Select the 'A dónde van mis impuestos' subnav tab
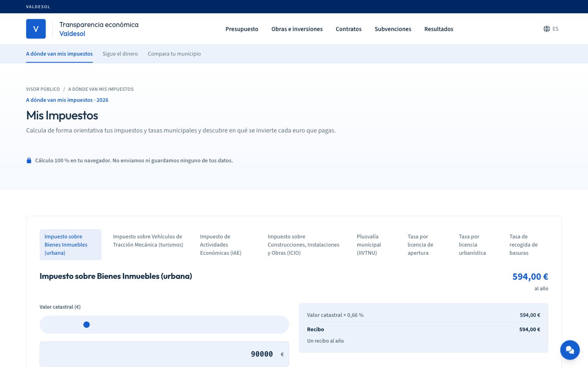Image resolution: width=588 pixels, height=368 pixels. coord(59,54)
